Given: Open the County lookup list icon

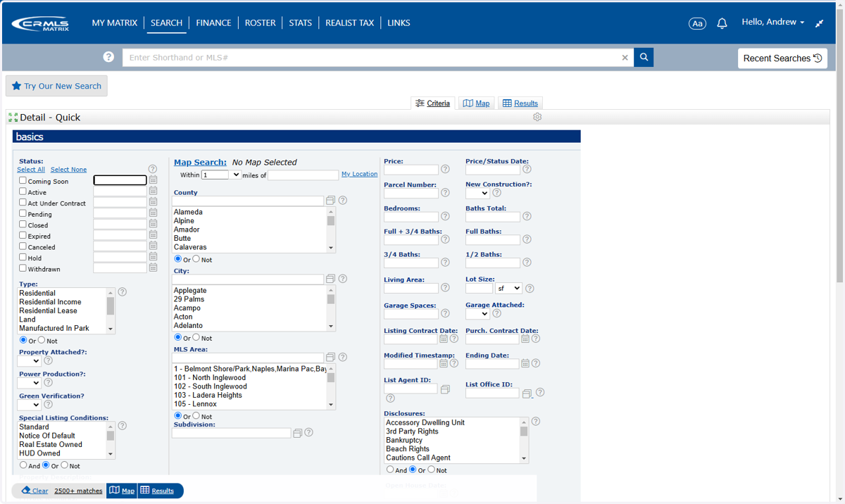Looking at the screenshot, I should 330,201.
